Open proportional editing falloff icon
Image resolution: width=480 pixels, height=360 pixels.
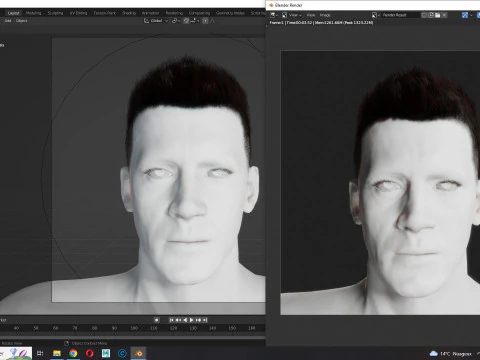coord(213,21)
